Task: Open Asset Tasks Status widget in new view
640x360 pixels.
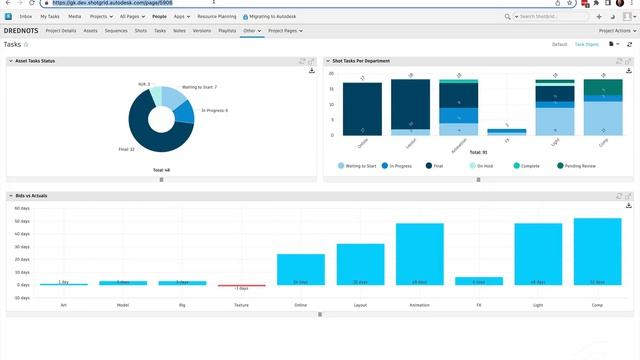Action: tap(311, 61)
